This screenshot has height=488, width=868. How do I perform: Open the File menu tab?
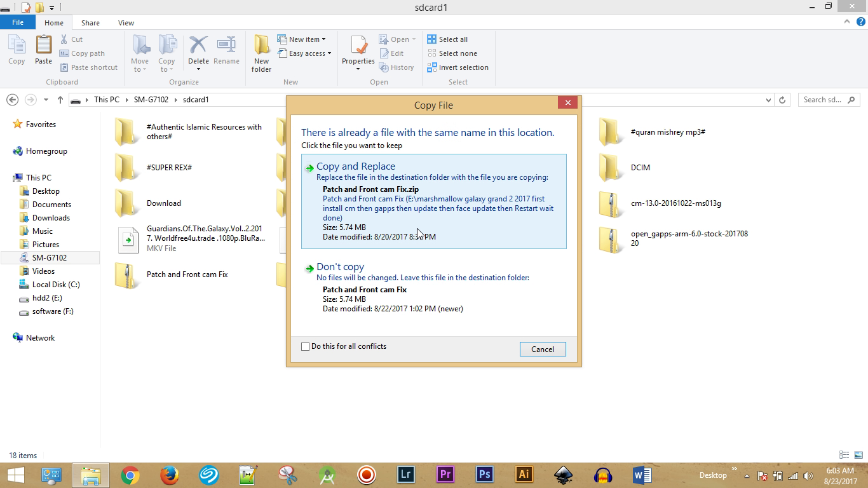pos(18,22)
